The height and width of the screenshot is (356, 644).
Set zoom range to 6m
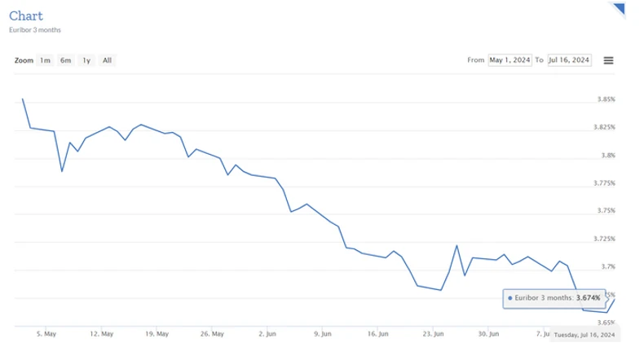click(x=66, y=60)
